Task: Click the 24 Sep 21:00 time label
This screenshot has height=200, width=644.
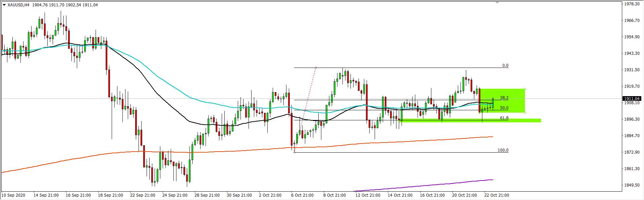Action: pos(175,195)
